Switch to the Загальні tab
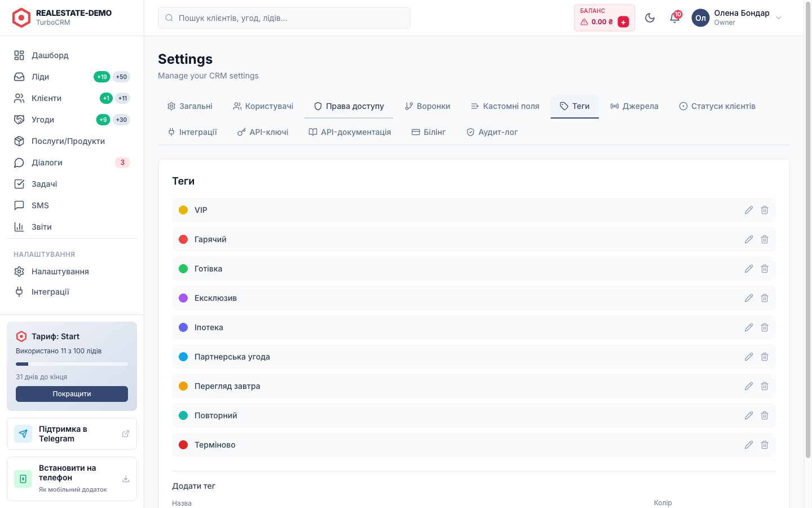 (190, 106)
